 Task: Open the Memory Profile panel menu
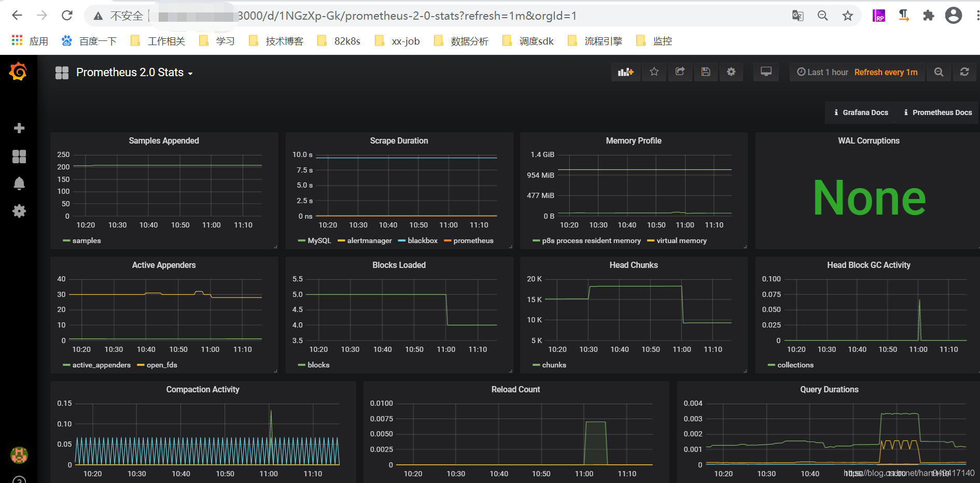click(x=634, y=140)
